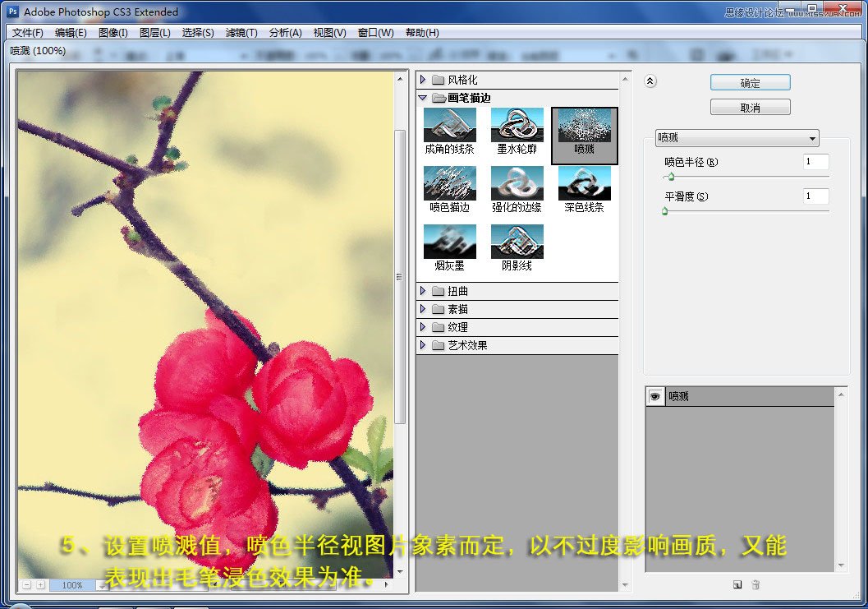Select the 成角的线条 filter thumbnail
868x609 pixels.
tap(449, 125)
